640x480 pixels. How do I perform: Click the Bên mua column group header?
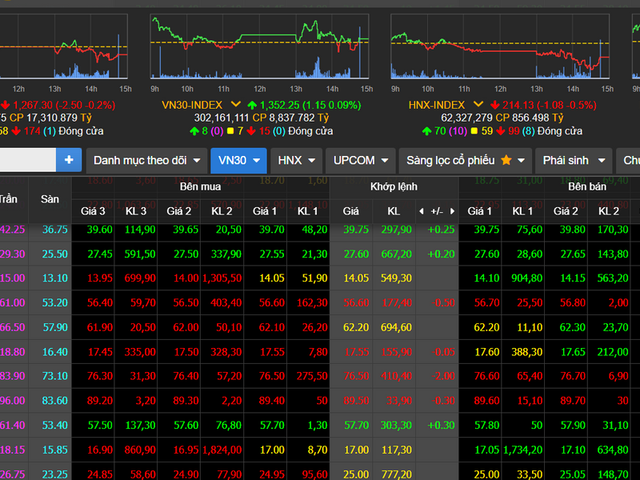point(201,187)
